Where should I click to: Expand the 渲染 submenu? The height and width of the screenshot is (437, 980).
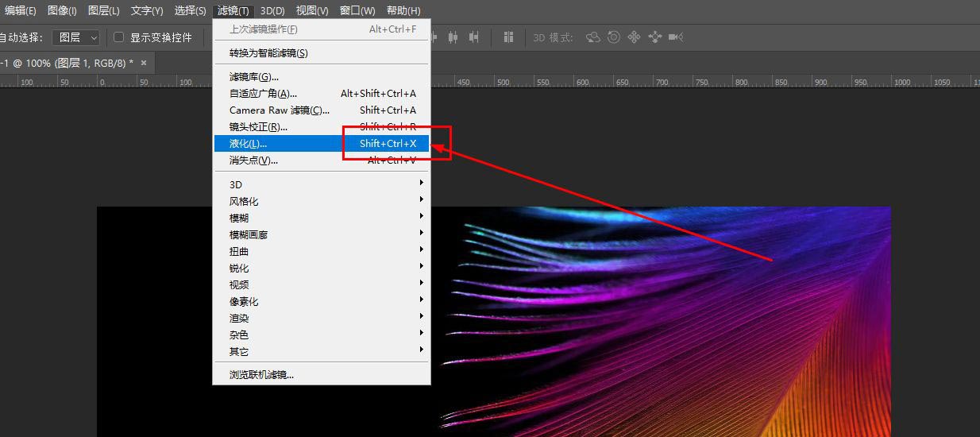322,318
